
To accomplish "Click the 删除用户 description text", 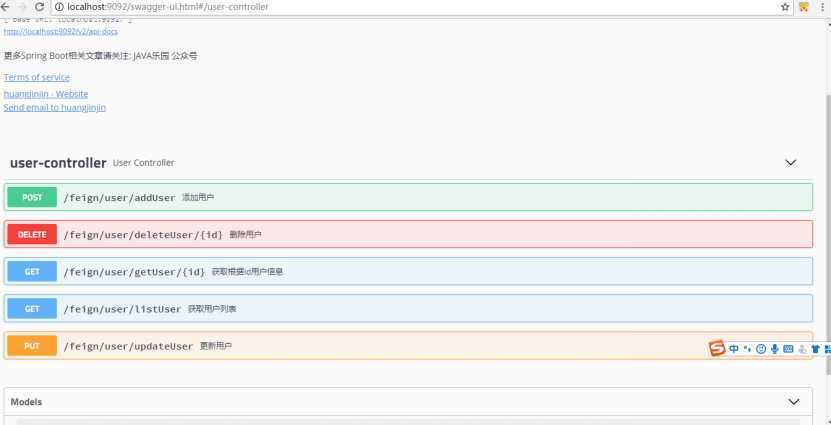I will (245, 234).
